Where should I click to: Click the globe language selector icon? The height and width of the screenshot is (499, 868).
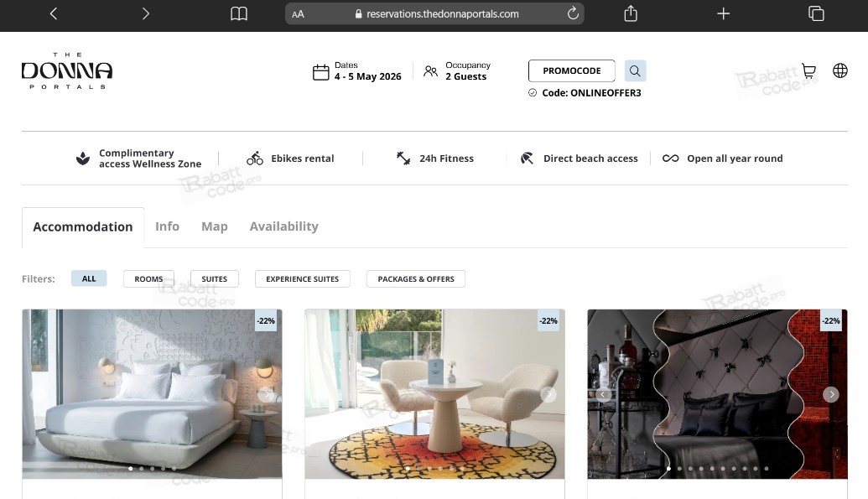839,71
